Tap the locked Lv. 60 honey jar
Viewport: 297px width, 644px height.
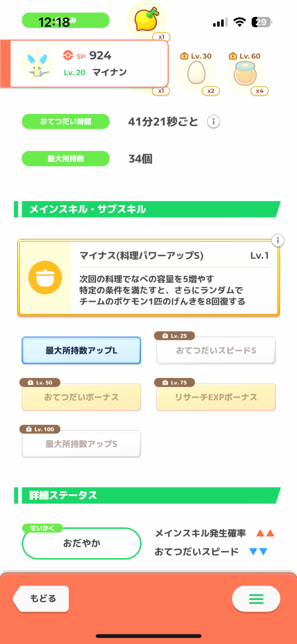point(245,73)
